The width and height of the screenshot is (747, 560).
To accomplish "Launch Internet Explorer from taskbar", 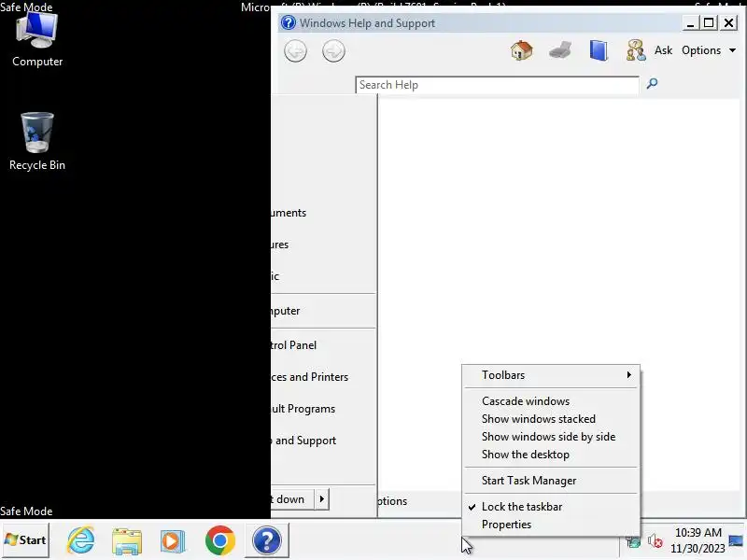I will point(81,540).
